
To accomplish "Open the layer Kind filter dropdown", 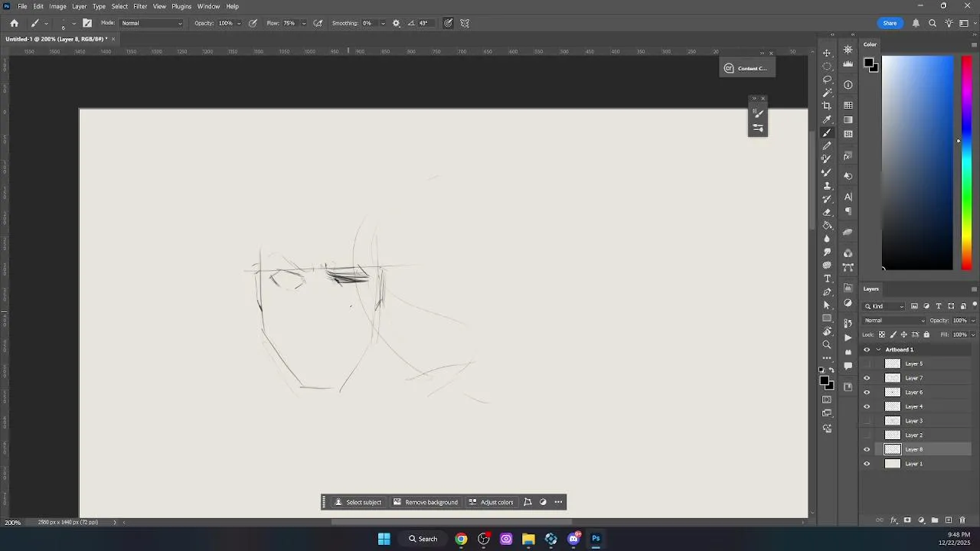I will pyautogui.click(x=884, y=306).
